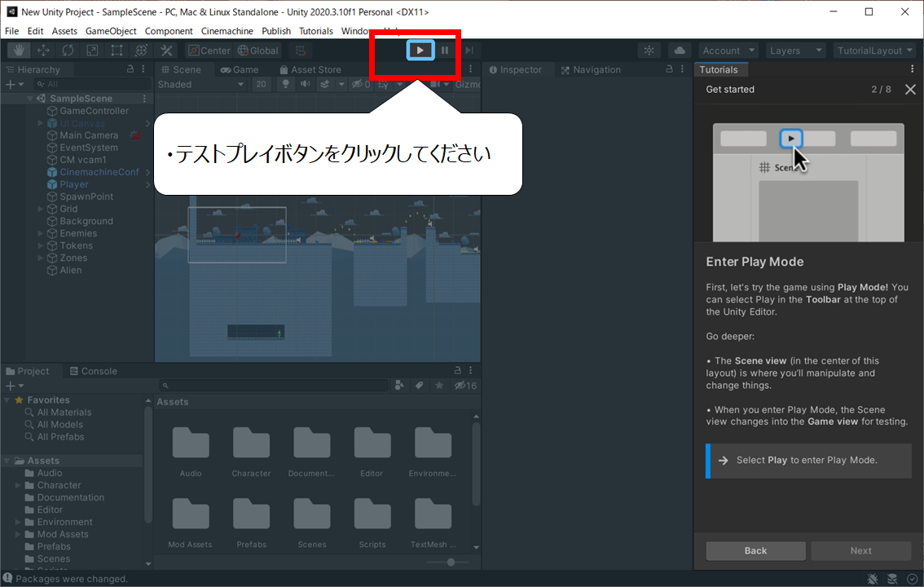Expand the Tokens object in Hierarchy
Viewport: 924px width, 587px height.
[x=41, y=245]
